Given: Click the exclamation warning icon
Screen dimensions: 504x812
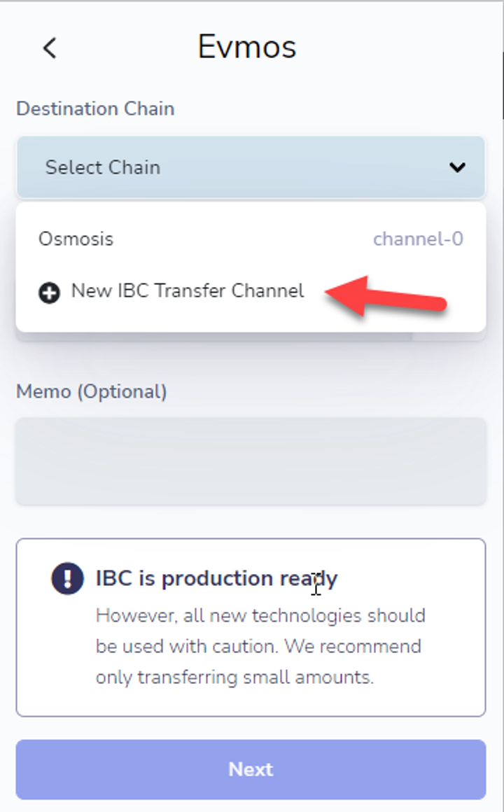Looking at the screenshot, I should pyautogui.click(x=68, y=579).
